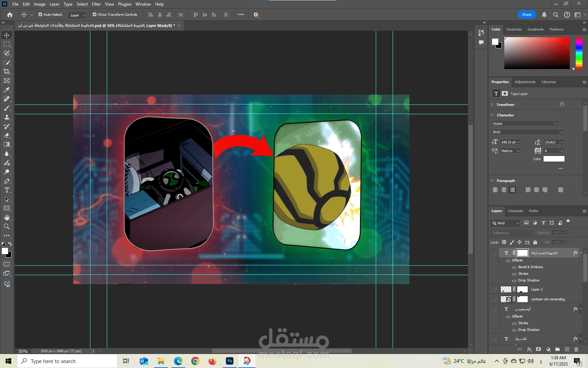Switch to the Channels tab
The image size is (588, 368).
click(516, 211)
